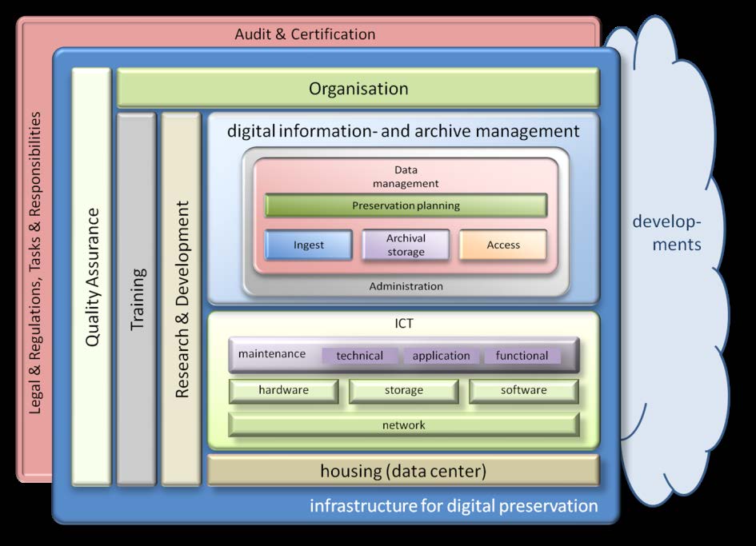Click the Administration label

click(406, 286)
